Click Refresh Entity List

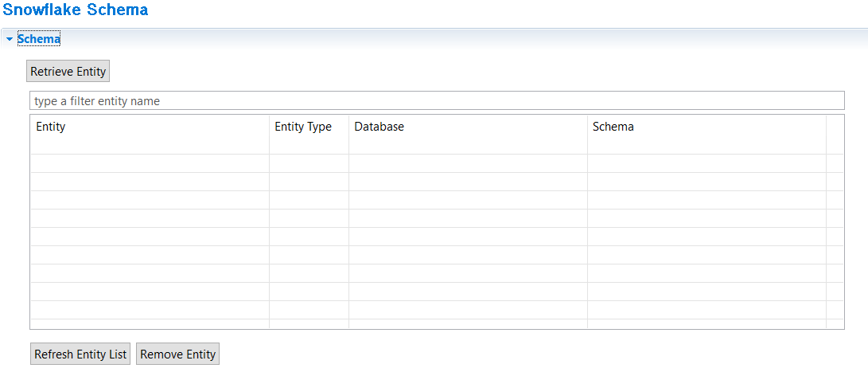point(80,354)
